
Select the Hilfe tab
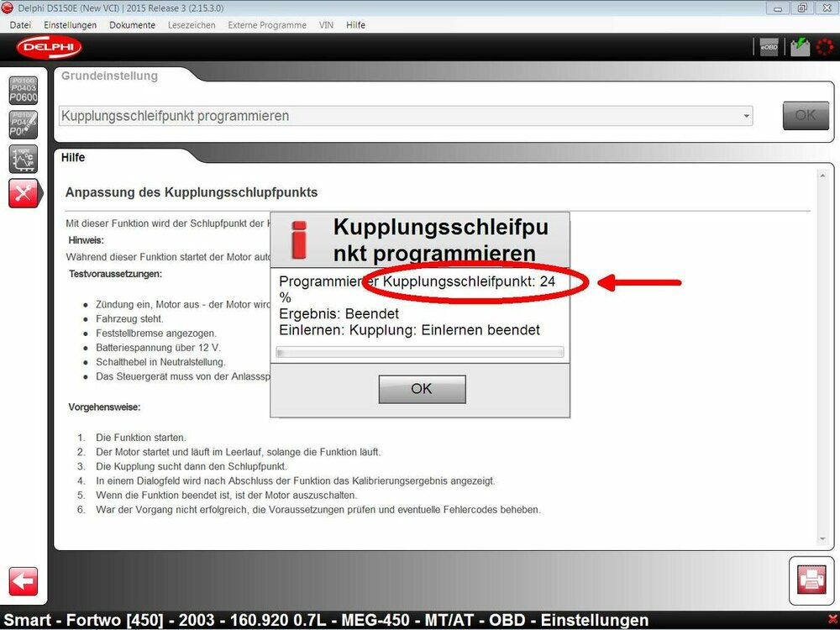click(x=72, y=157)
